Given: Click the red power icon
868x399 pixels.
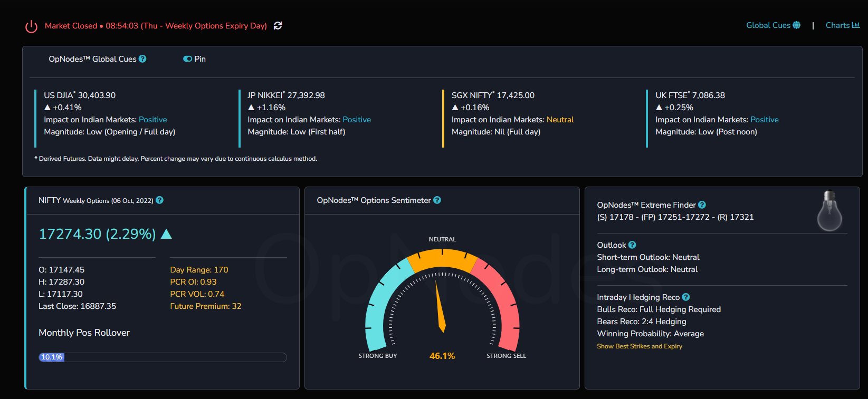Looking at the screenshot, I should click(x=32, y=26).
